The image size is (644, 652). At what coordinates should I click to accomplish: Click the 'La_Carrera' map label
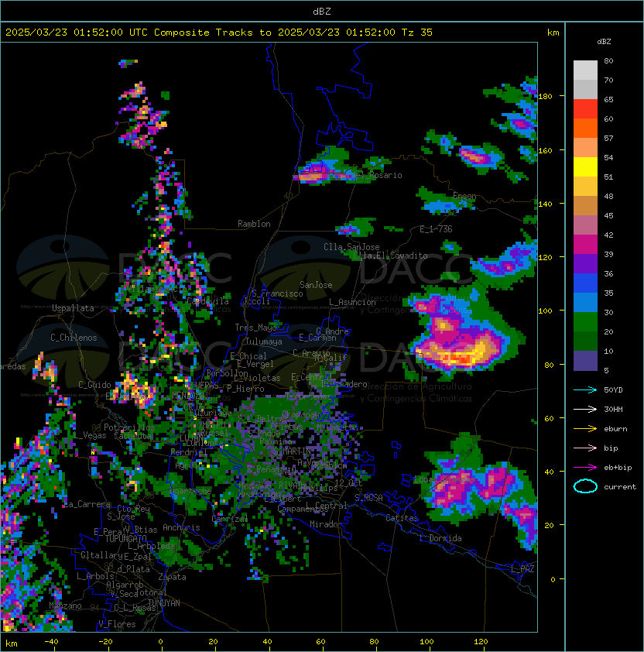[87, 504]
